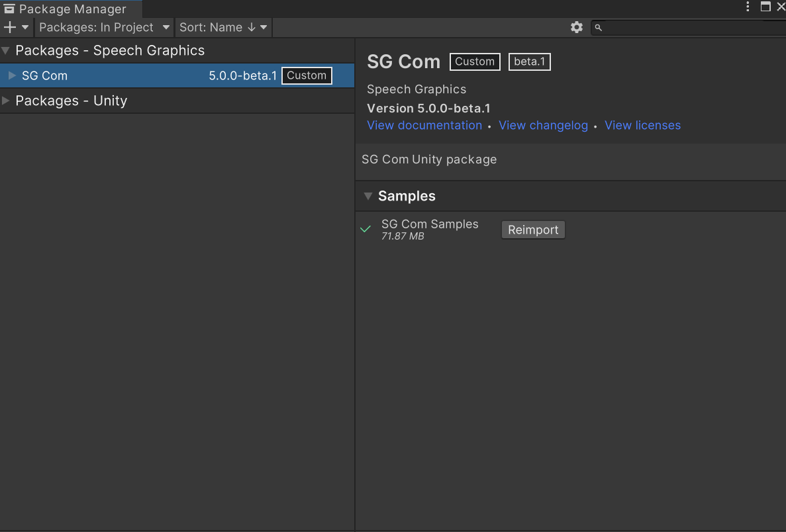Click the green checkmark beside SG Com Samples
Viewport: 786px width, 532px height.
pyautogui.click(x=365, y=228)
